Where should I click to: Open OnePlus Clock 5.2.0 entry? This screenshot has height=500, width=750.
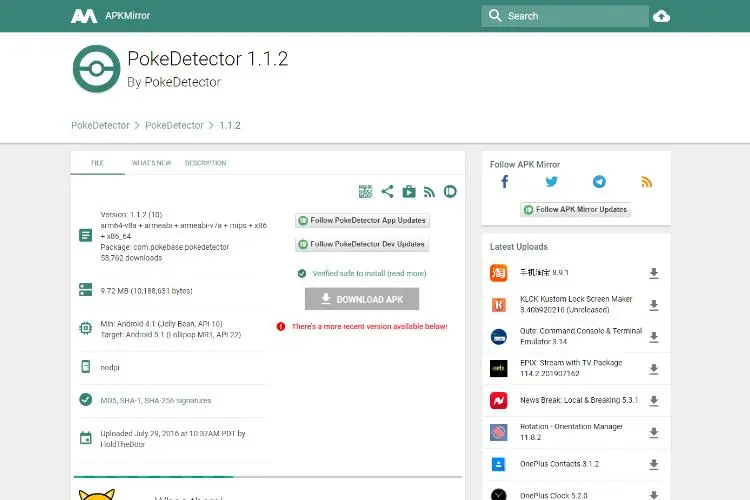coord(553,495)
